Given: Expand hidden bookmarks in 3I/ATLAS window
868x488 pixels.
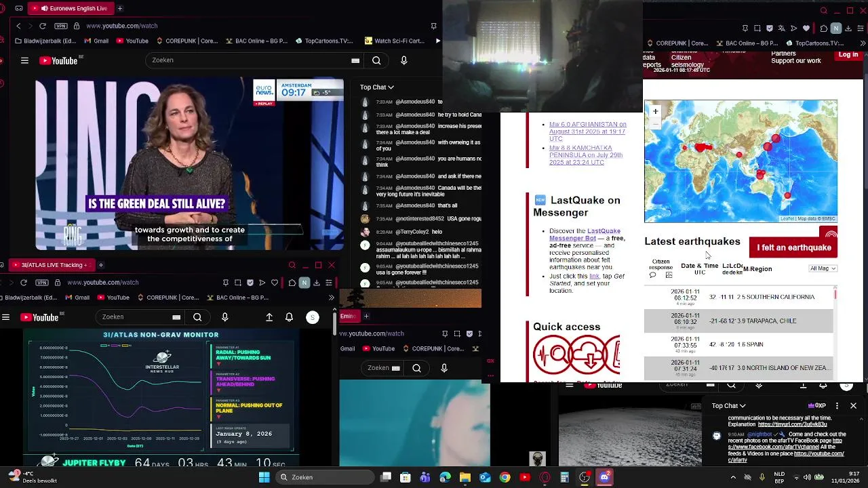Looking at the screenshot, I should click(x=331, y=298).
